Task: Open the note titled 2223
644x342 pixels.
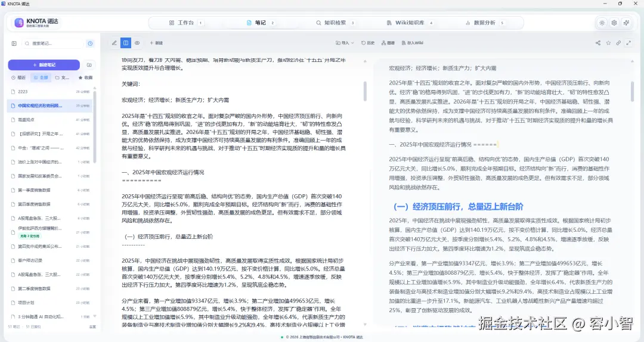Action: pyautogui.click(x=51, y=92)
